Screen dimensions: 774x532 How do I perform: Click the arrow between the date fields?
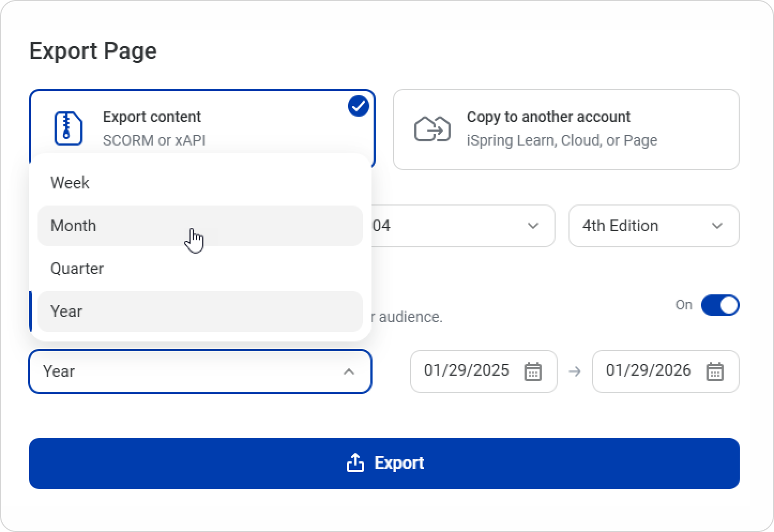point(575,371)
